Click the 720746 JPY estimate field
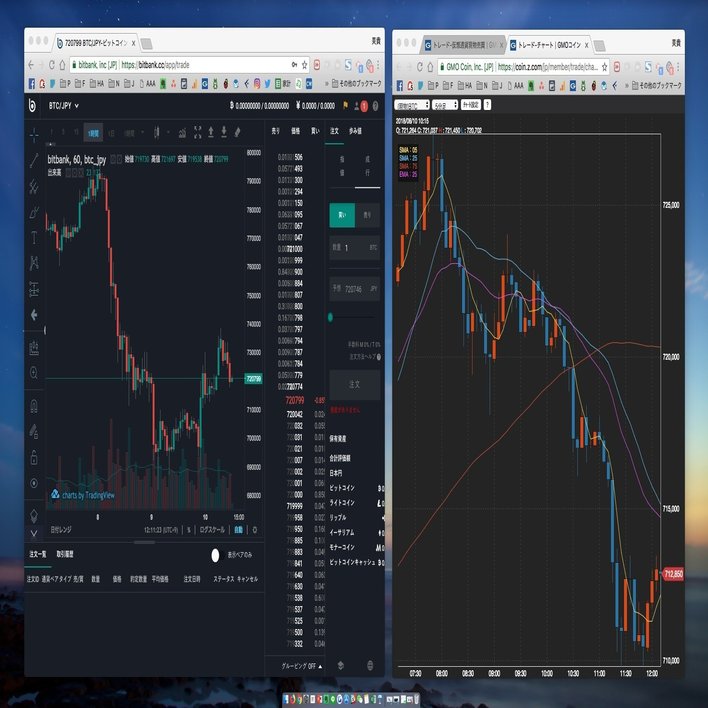The image size is (708, 708). point(354,289)
